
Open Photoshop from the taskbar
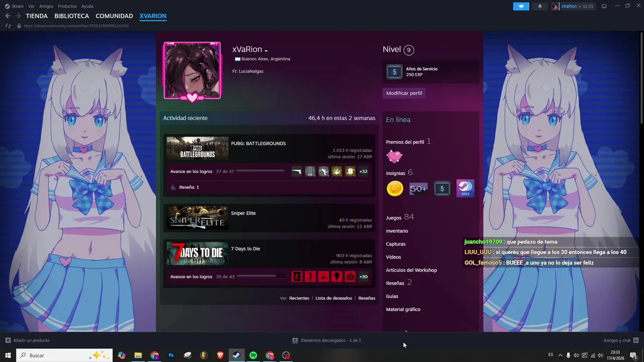171,355
